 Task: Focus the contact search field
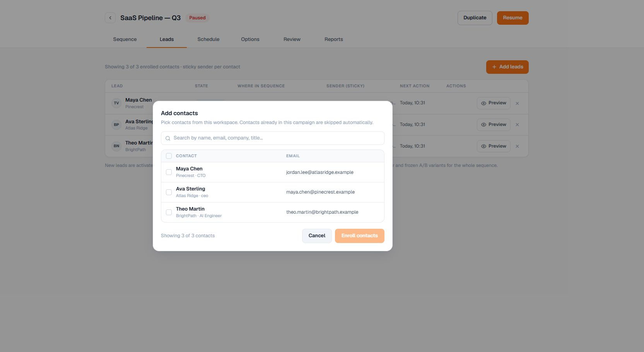(273, 138)
